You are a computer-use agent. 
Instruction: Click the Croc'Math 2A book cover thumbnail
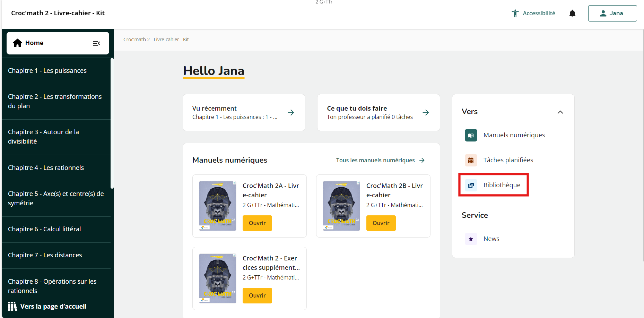218,206
